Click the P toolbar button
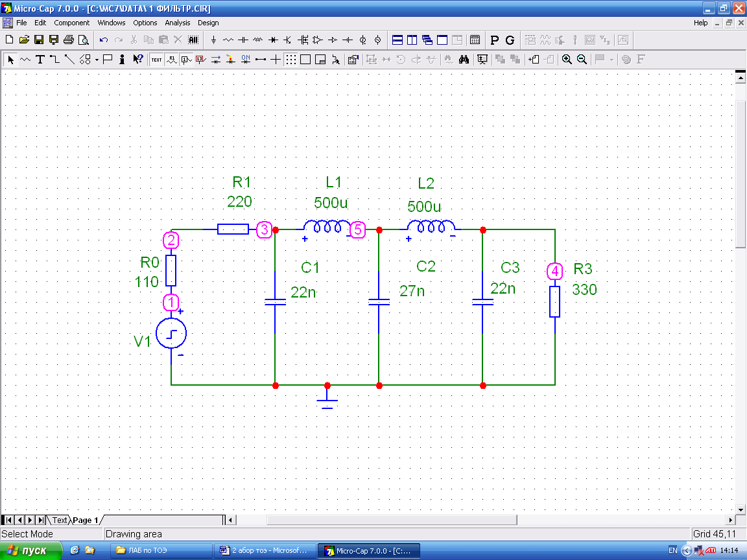 click(495, 40)
